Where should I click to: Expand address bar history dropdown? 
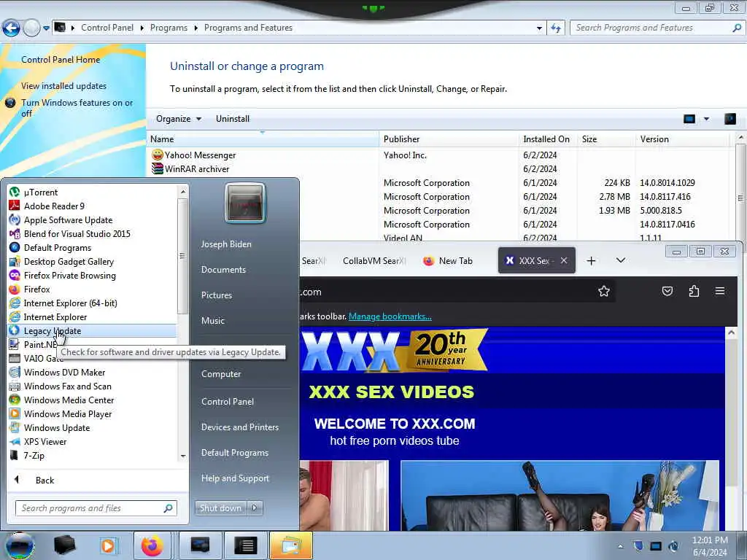click(x=539, y=28)
